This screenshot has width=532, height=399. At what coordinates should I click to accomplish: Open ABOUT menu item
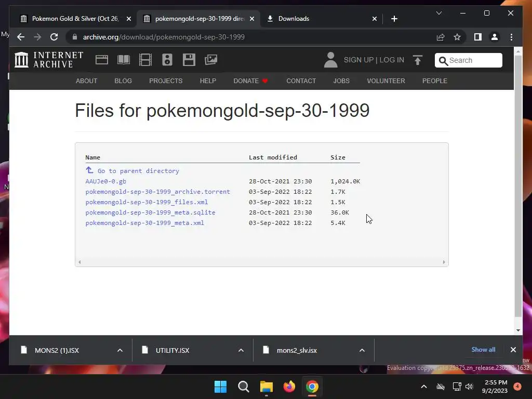click(87, 81)
